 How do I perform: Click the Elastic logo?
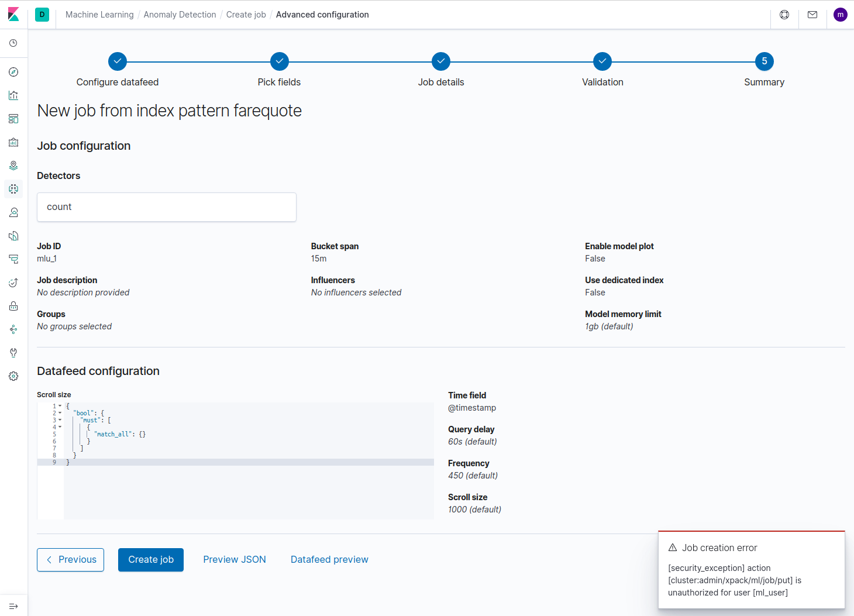(x=13, y=14)
